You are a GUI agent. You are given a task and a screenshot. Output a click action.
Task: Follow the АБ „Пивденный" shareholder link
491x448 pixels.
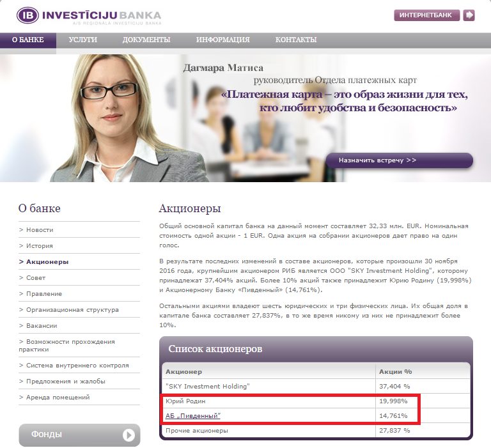click(x=193, y=415)
